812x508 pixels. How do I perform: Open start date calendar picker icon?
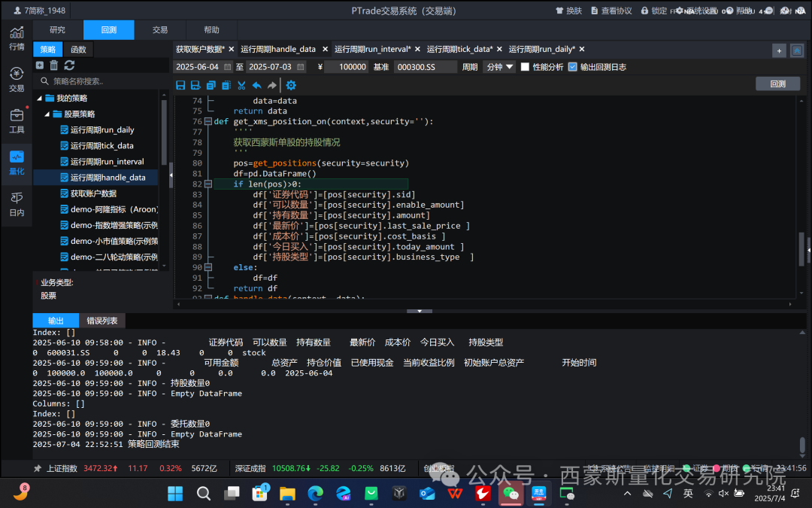[227, 67]
